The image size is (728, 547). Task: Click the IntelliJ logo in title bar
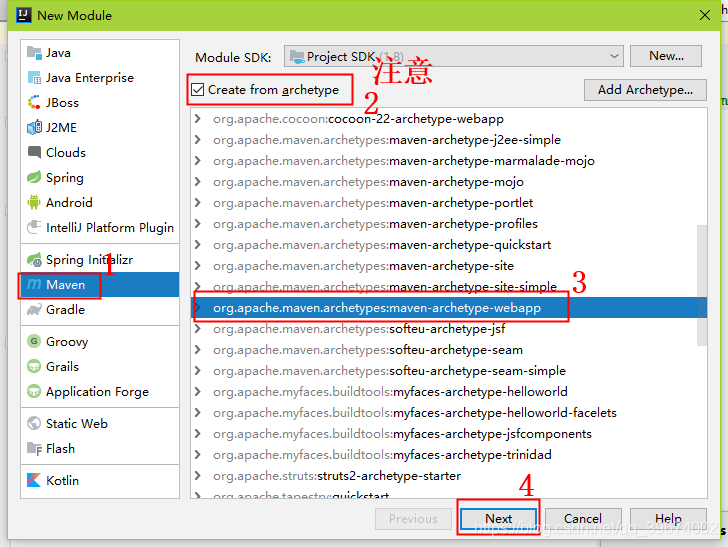coord(24,15)
